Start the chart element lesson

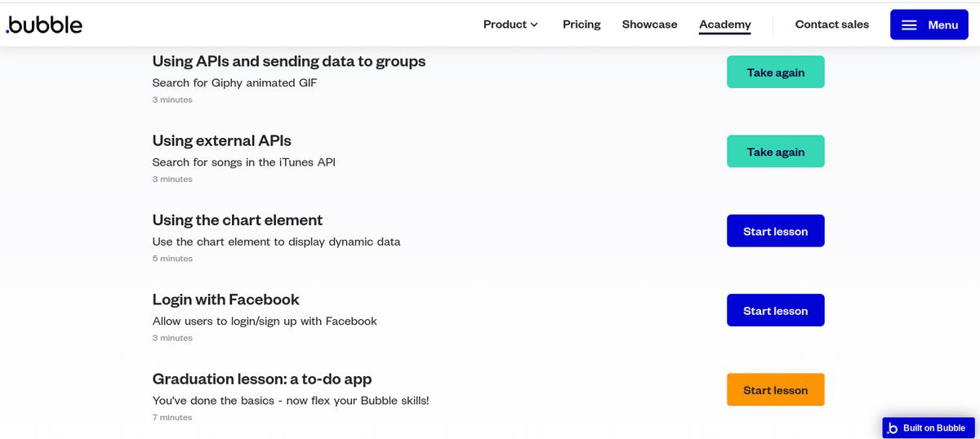pyautogui.click(x=776, y=231)
